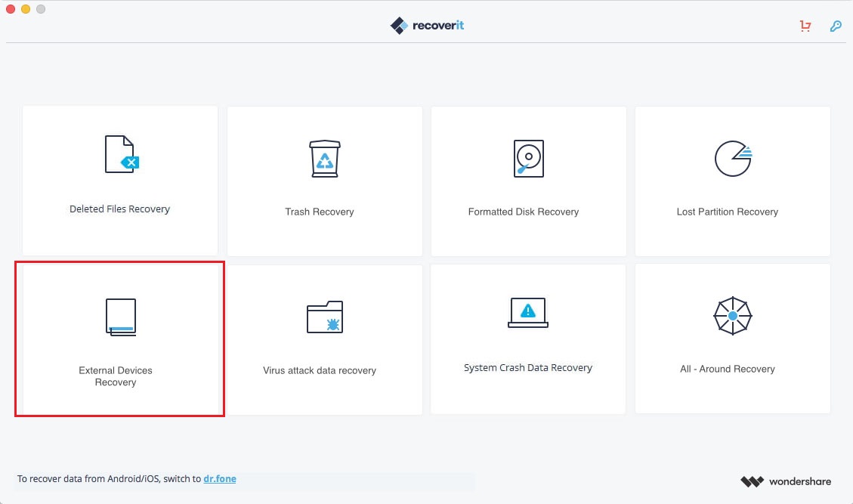The height and width of the screenshot is (504, 853).
Task: Click the External Devices Recovery drive icon
Action: pyautogui.click(x=121, y=317)
